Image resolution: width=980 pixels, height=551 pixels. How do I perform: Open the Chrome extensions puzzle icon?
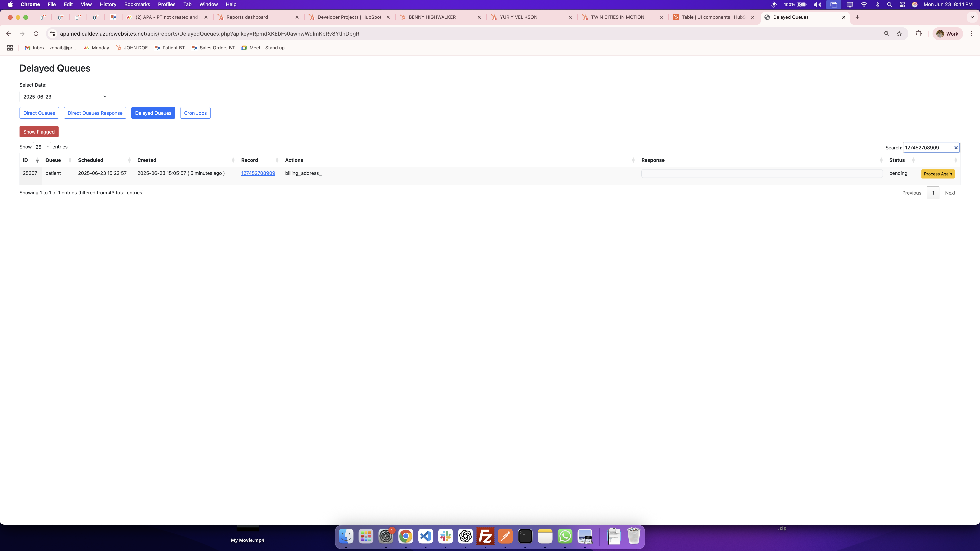(x=918, y=33)
